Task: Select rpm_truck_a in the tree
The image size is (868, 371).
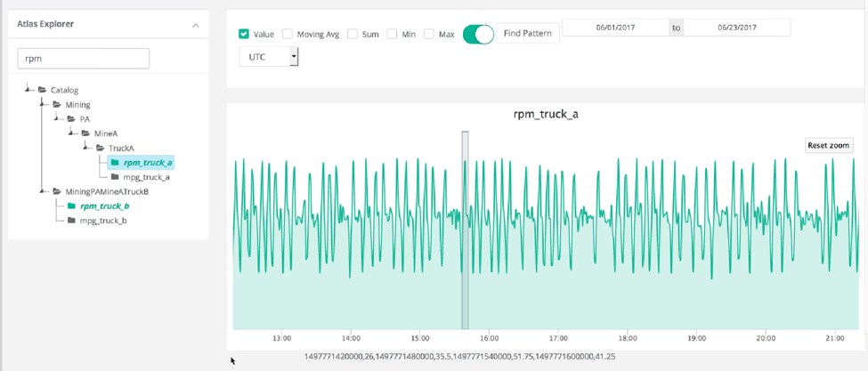Action: coord(148,163)
